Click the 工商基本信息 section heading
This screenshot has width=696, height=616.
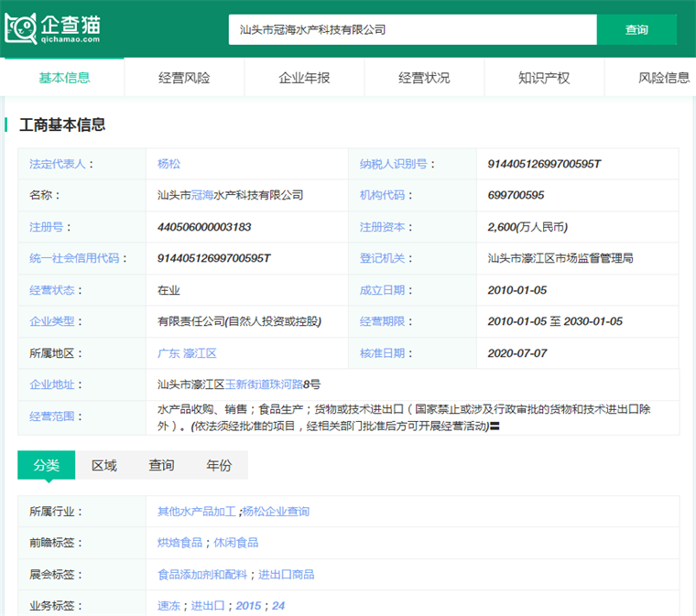(x=62, y=124)
